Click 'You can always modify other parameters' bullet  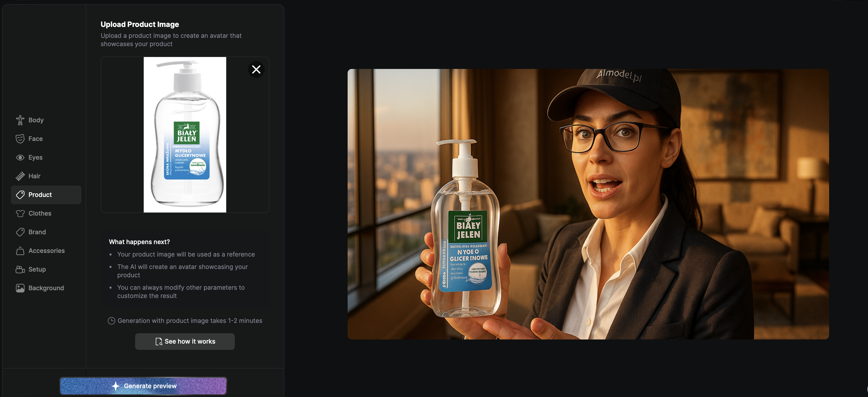181,292
